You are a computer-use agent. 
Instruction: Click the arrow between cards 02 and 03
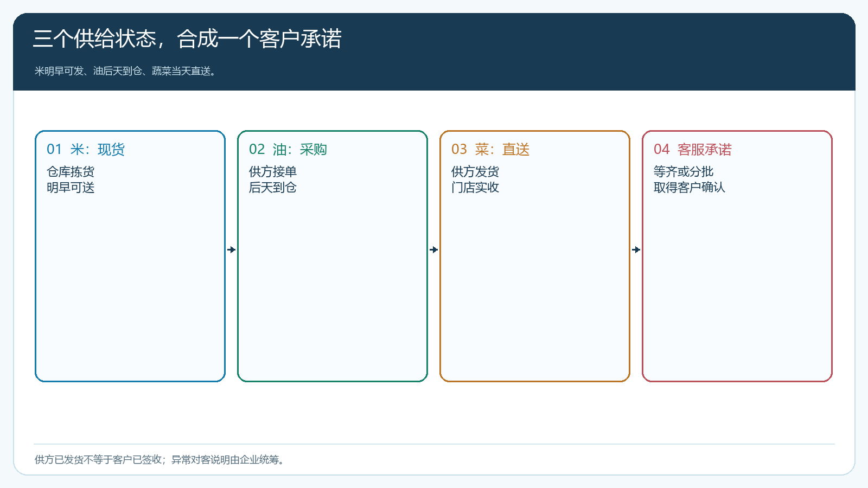click(434, 249)
